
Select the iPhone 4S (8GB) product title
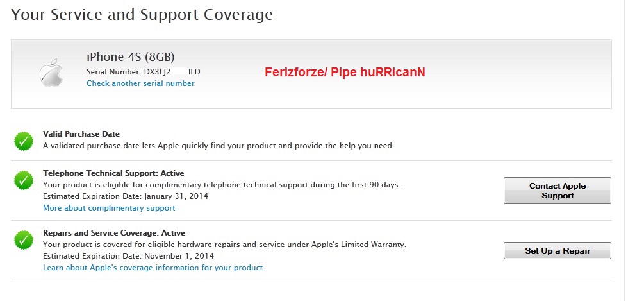coord(131,56)
